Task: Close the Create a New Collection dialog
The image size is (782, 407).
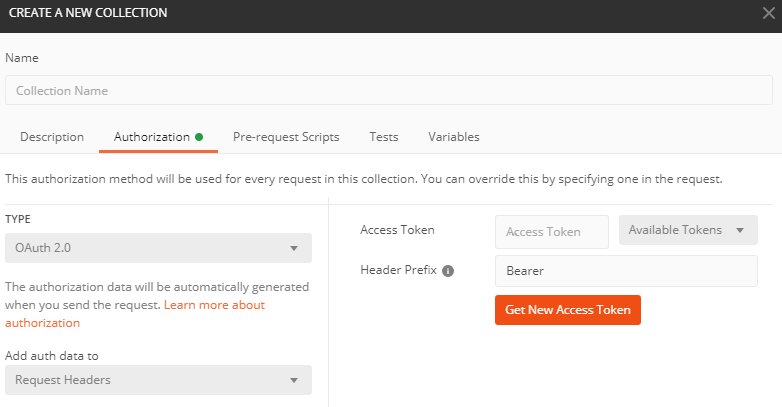Action: (x=769, y=13)
